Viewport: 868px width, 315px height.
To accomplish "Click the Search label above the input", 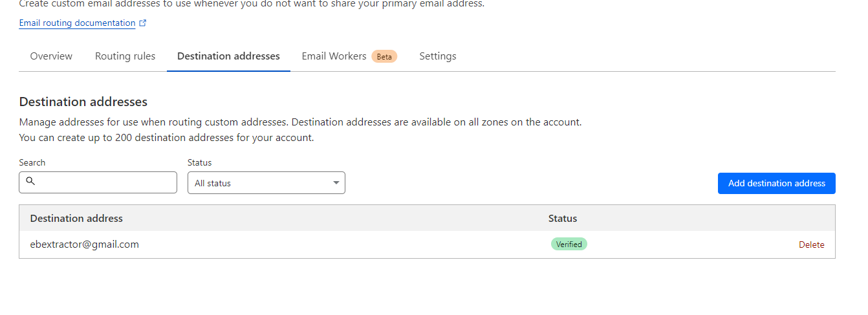I will 32,163.
